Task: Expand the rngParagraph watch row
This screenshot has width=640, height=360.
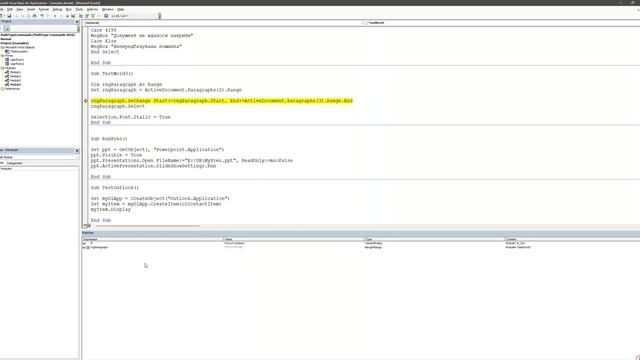Action: pos(88,247)
